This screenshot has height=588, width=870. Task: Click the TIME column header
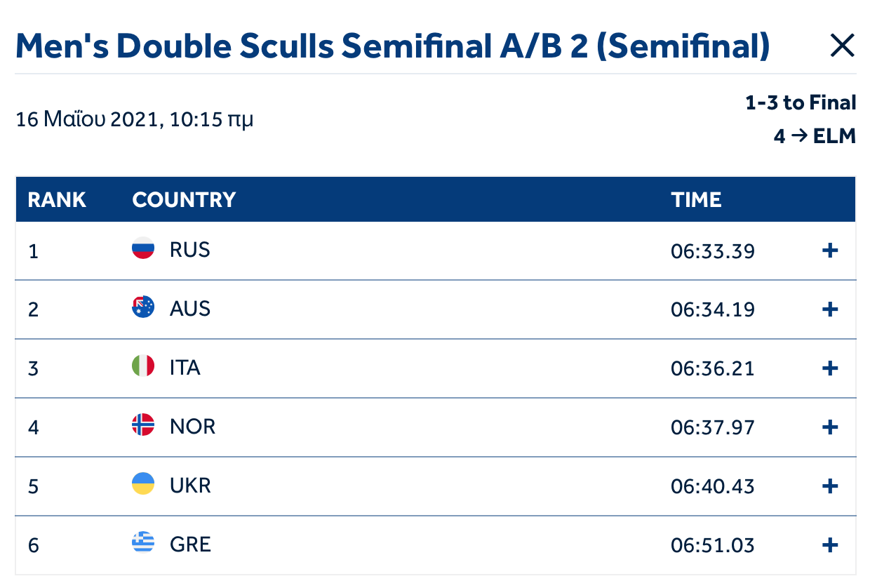pos(696,200)
